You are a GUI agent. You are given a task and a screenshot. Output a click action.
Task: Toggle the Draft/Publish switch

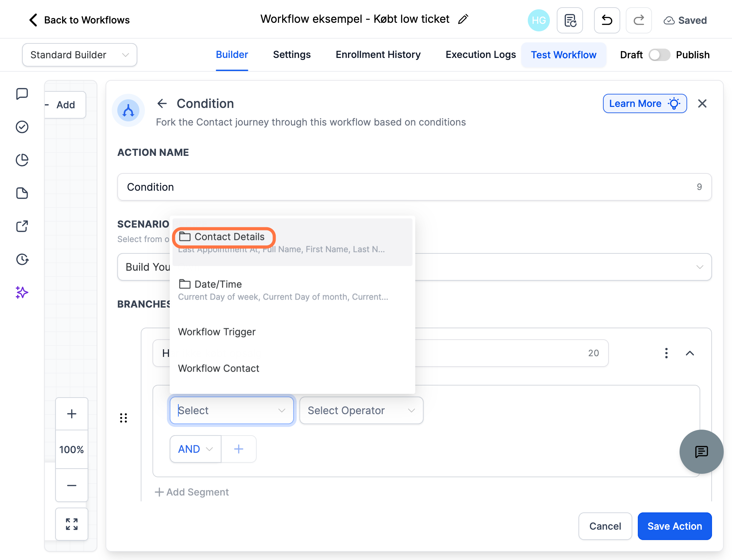tap(659, 55)
